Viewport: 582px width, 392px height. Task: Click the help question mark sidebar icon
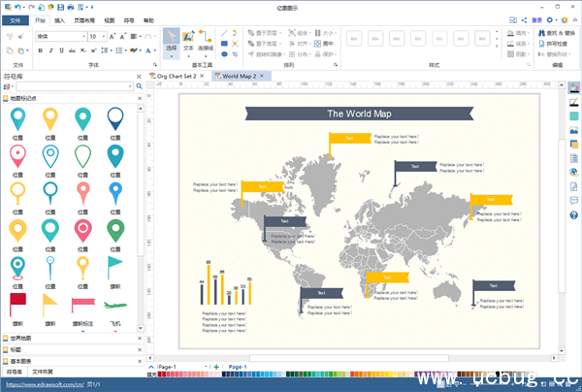574,216
